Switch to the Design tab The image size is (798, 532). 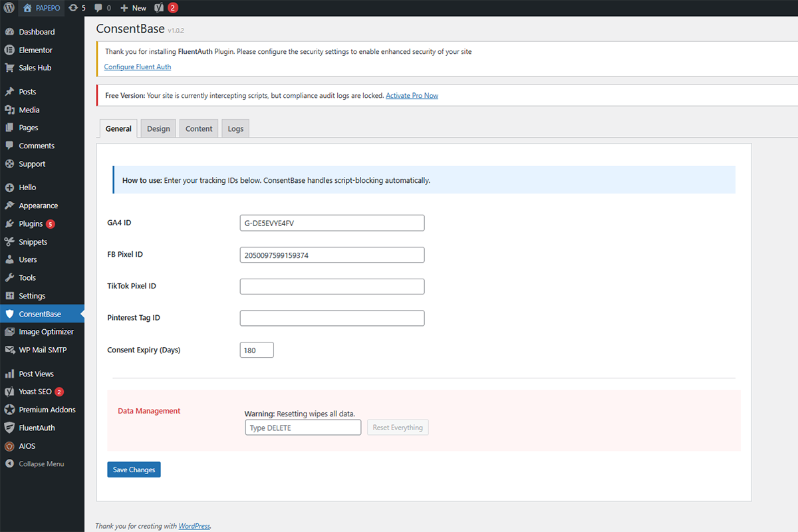pyautogui.click(x=158, y=128)
